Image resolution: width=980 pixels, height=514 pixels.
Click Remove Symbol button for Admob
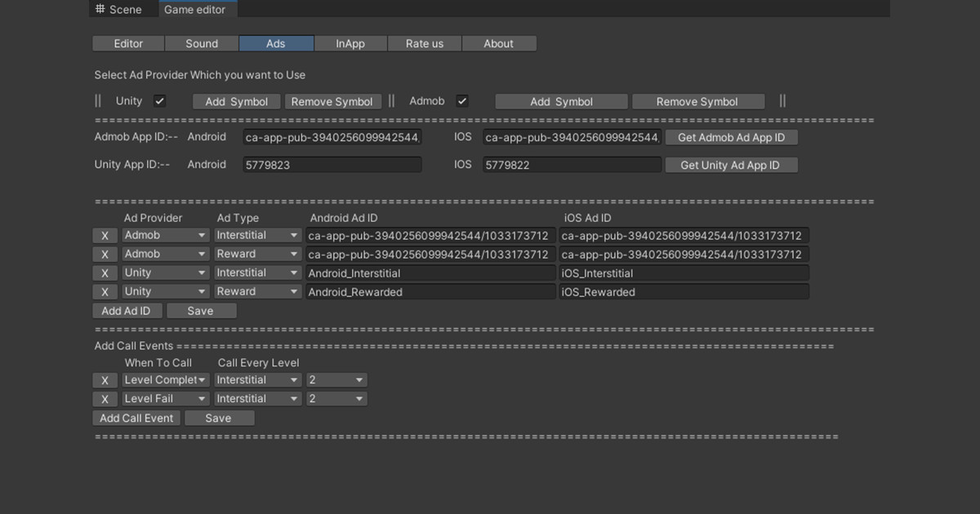click(x=697, y=102)
